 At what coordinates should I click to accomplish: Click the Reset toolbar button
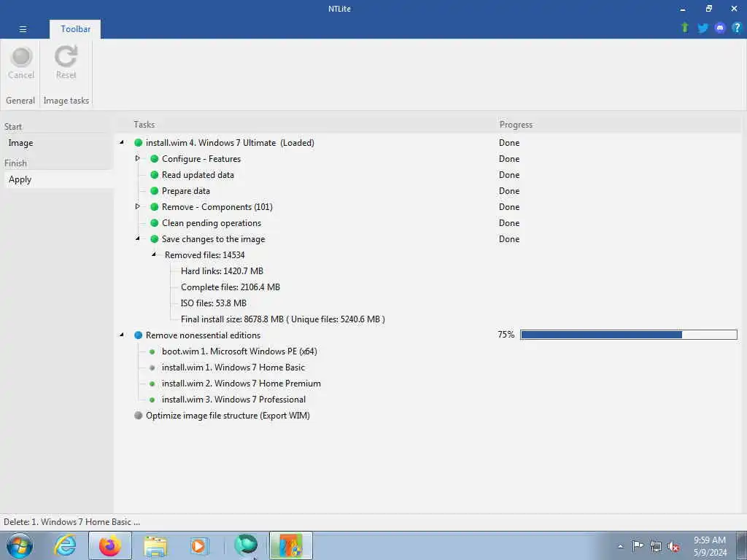pos(66,63)
